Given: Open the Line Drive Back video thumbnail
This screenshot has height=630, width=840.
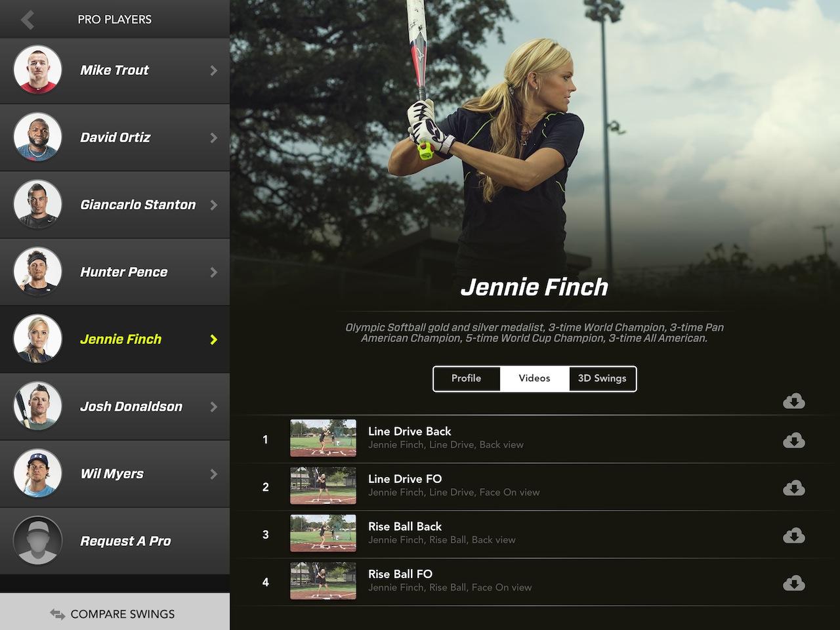Looking at the screenshot, I should pyautogui.click(x=323, y=438).
